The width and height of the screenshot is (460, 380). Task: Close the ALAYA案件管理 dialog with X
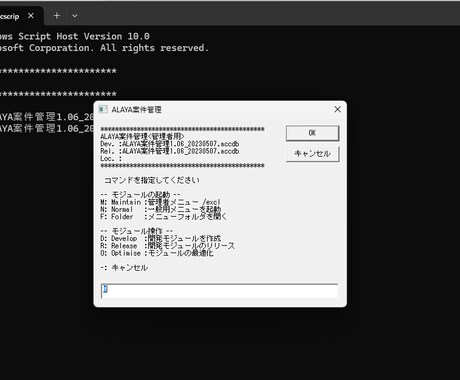[337, 109]
